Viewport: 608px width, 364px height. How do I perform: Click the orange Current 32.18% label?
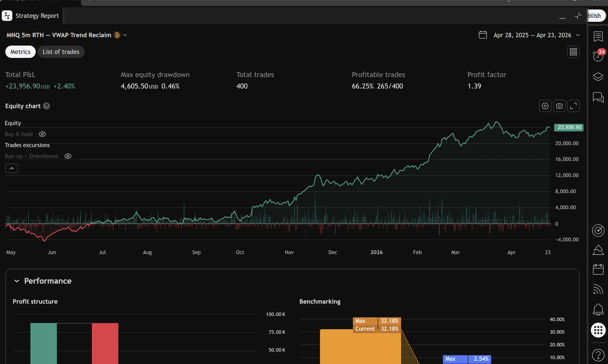pyautogui.click(x=377, y=329)
